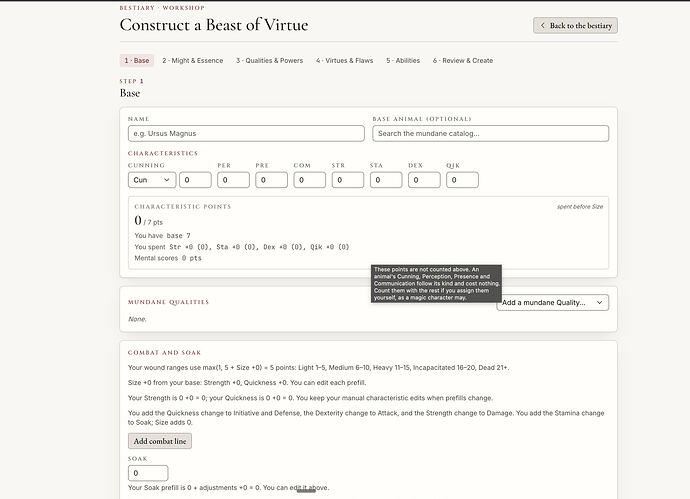Viewport: 690px width, 499px height.
Task: Click the Characteristic Points label
Action: 183,206
